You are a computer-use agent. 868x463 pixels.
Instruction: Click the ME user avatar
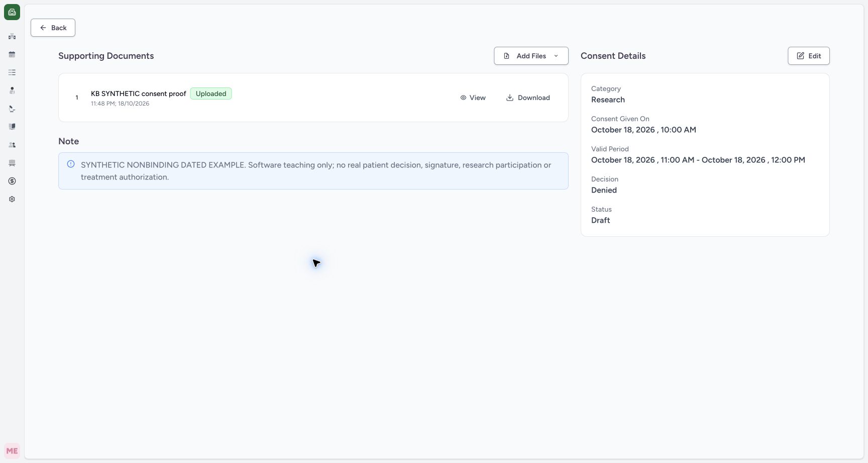tap(12, 451)
